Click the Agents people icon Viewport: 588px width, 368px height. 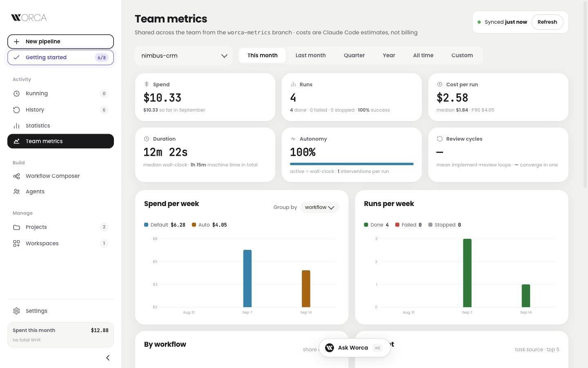pyautogui.click(x=16, y=192)
